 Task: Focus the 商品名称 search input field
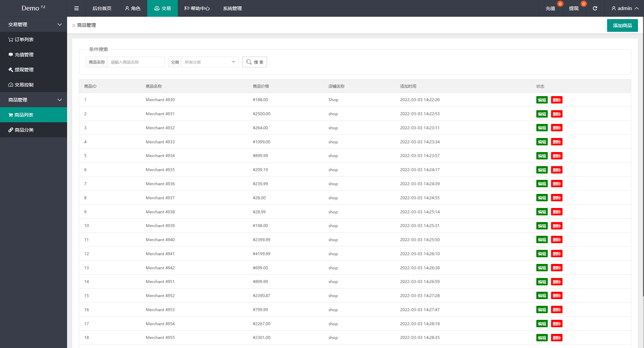(136, 62)
